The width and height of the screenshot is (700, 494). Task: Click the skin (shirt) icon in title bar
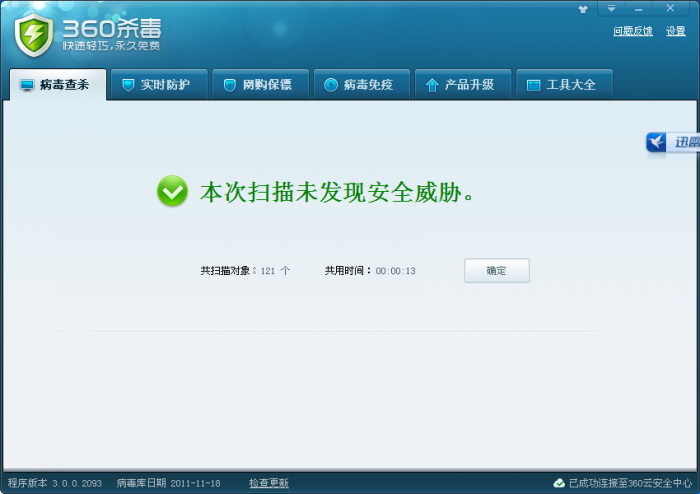click(583, 9)
